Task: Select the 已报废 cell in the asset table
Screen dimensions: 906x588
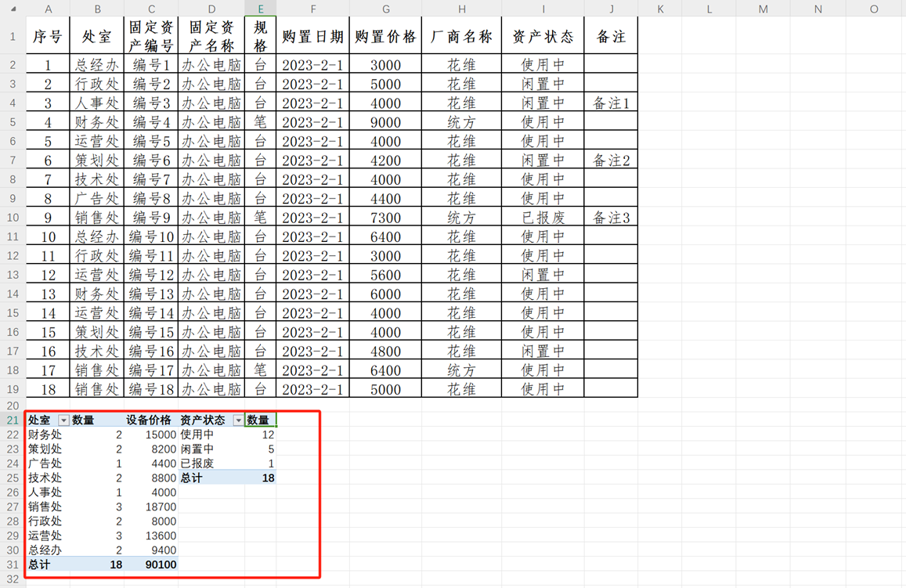Action: (543, 218)
